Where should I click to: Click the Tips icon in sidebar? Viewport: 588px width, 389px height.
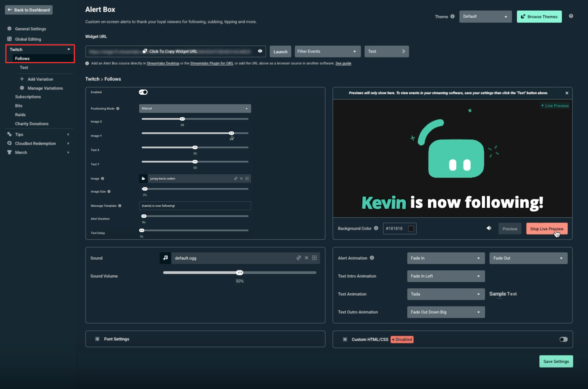click(x=9, y=134)
